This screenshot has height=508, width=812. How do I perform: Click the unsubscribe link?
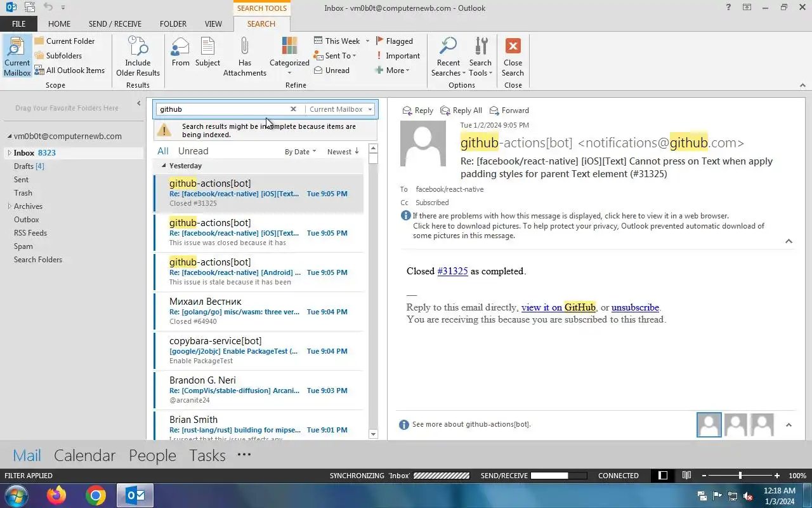click(635, 307)
